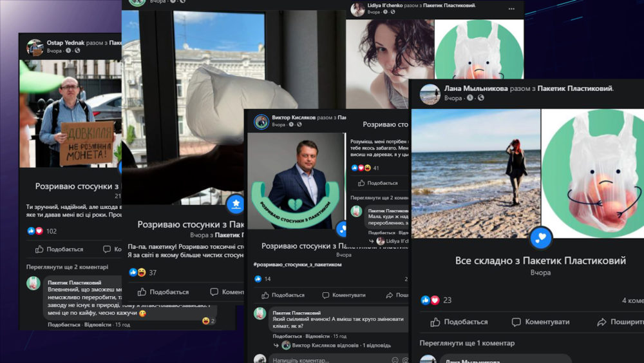
Task: Click the Лана Мыльникова name link
Action: 476,88
